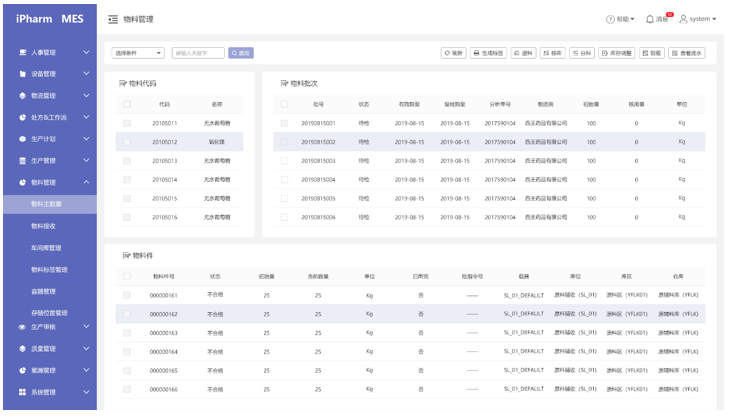
Task: Click item number 000000165
Action: (x=164, y=371)
